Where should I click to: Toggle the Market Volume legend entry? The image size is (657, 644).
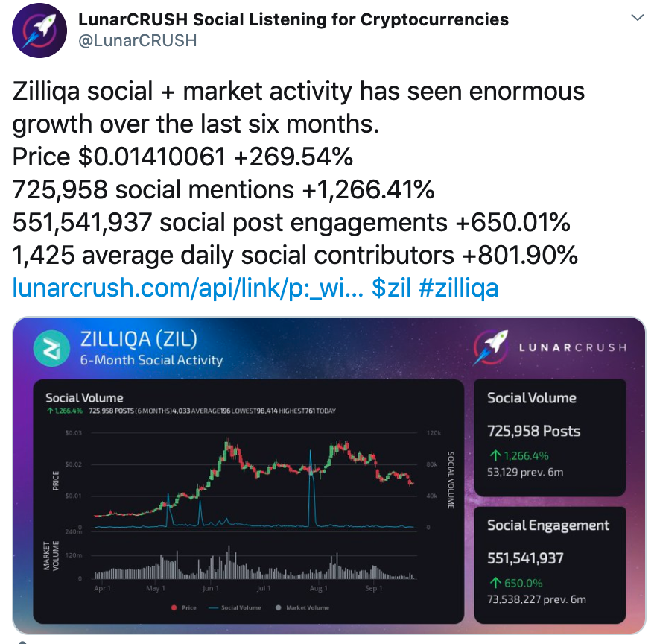(302, 607)
